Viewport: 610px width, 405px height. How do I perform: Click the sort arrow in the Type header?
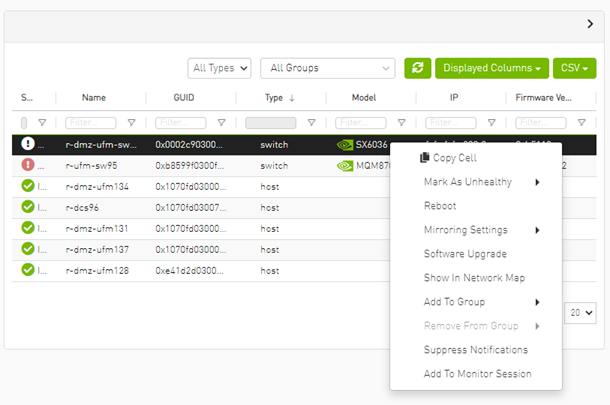(x=292, y=98)
